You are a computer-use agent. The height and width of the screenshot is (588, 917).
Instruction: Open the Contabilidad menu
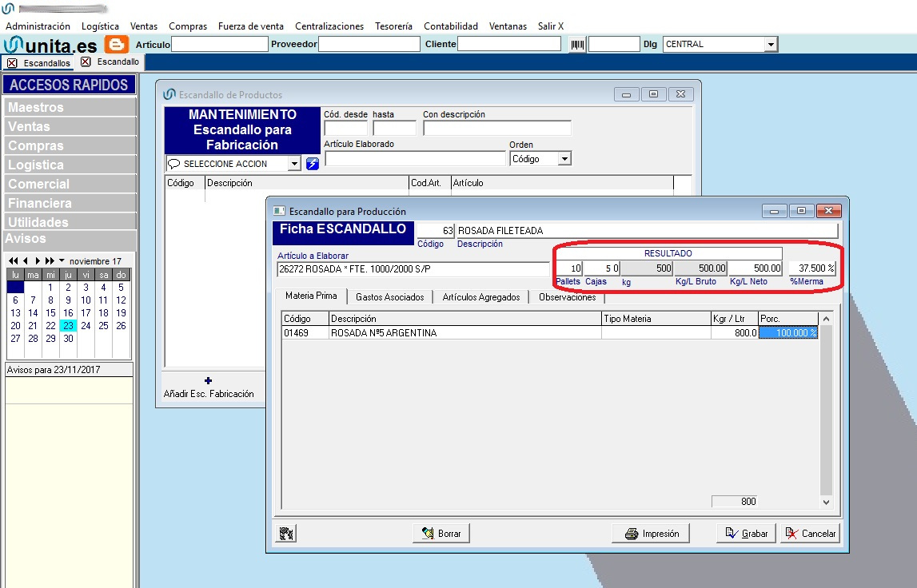pos(451,26)
